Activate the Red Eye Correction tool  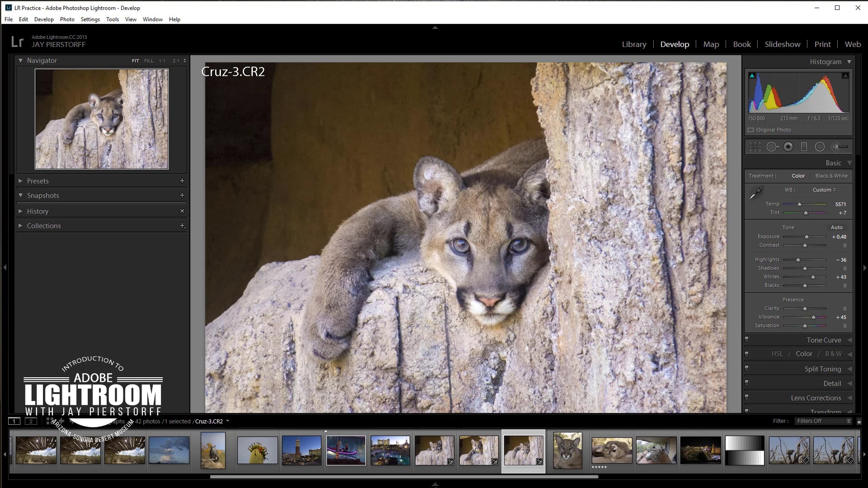point(788,147)
